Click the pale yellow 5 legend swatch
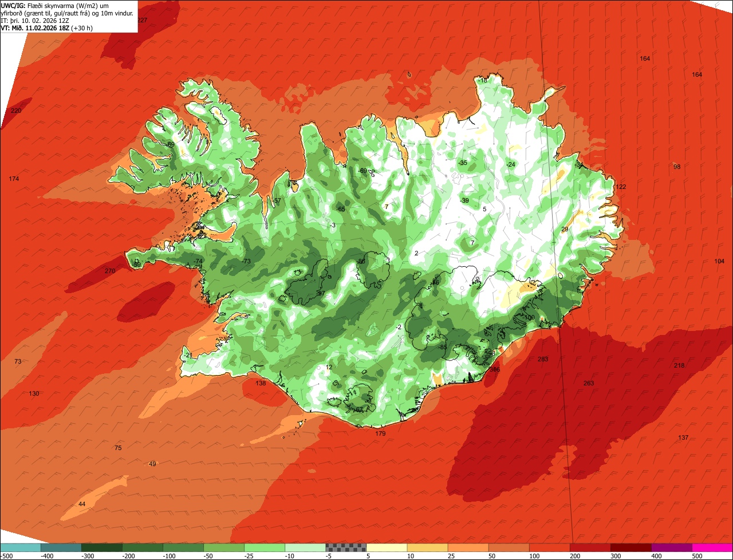The height and width of the screenshot is (560, 733). (x=387, y=547)
